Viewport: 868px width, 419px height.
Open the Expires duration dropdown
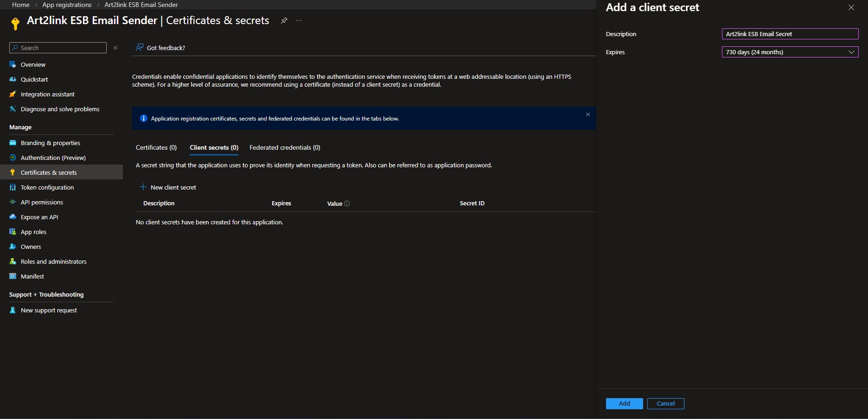(790, 52)
